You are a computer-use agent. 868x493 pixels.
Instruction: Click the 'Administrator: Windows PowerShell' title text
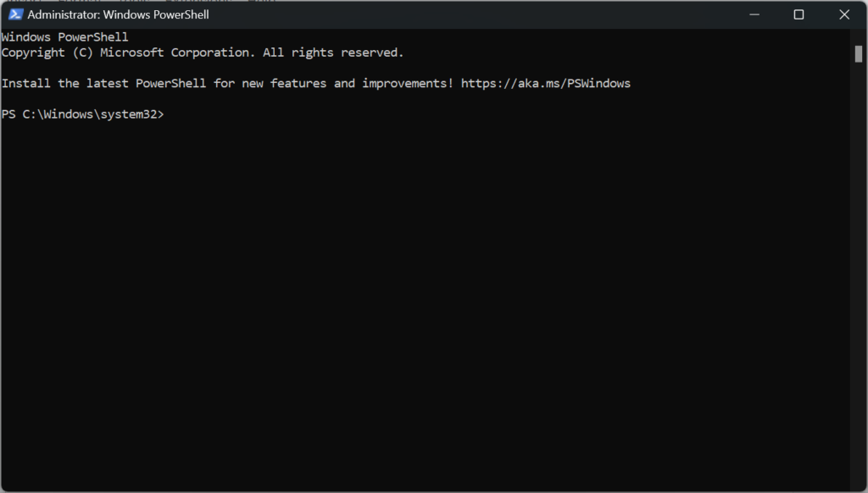tap(118, 15)
